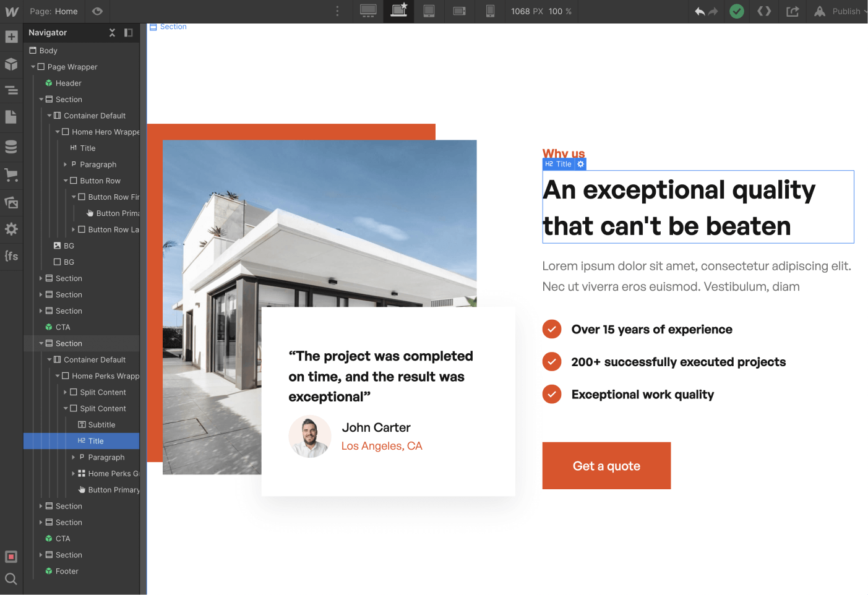Open the three-dot options menu
Viewport: 868px width, 595px height.
point(337,11)
